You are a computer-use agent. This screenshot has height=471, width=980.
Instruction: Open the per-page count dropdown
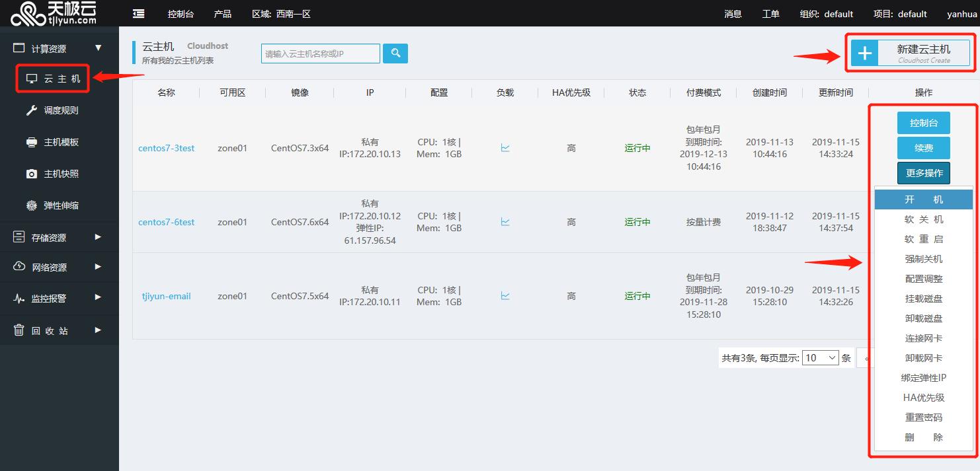[820, 358]
